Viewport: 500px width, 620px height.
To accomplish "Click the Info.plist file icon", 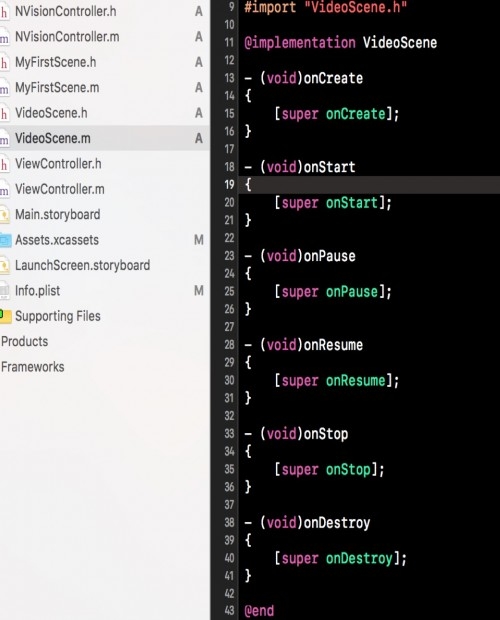I will coord(4,291).
